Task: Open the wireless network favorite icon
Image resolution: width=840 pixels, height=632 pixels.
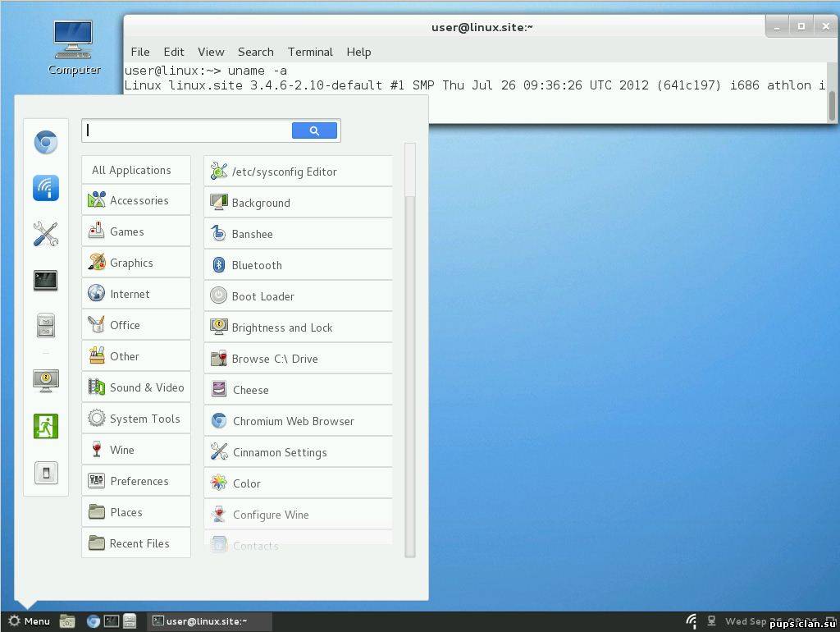Action: click(46, 188)
